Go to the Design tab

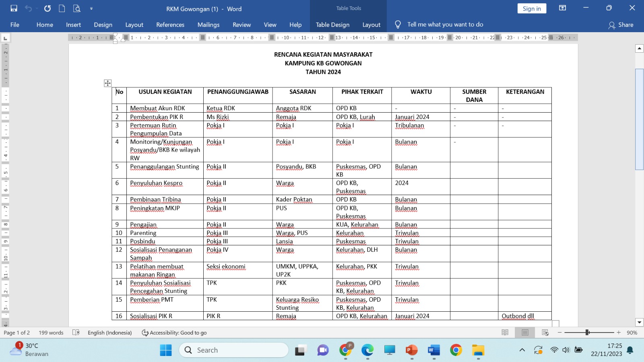[103, 25]
